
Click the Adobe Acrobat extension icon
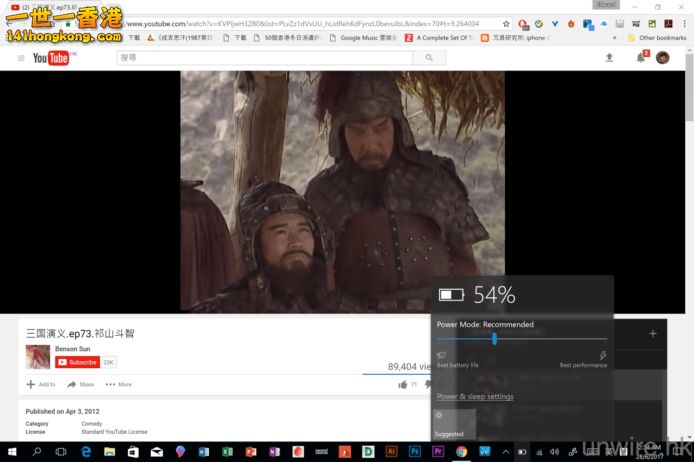[x=668, y=24]
